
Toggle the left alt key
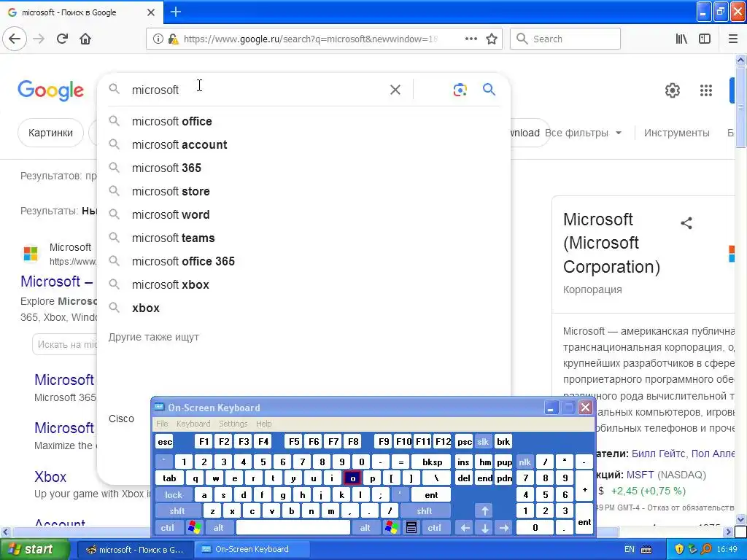(218, 527)
